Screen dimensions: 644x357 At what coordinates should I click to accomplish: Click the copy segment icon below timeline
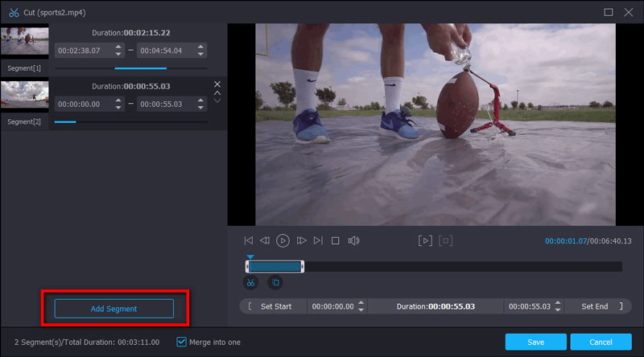[275, 283]
